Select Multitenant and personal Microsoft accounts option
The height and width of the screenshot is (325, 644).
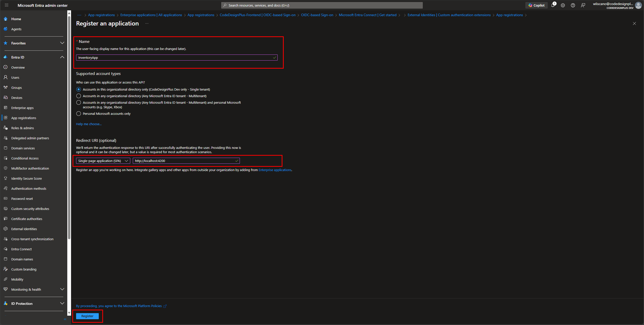click(x=79, y=102)
